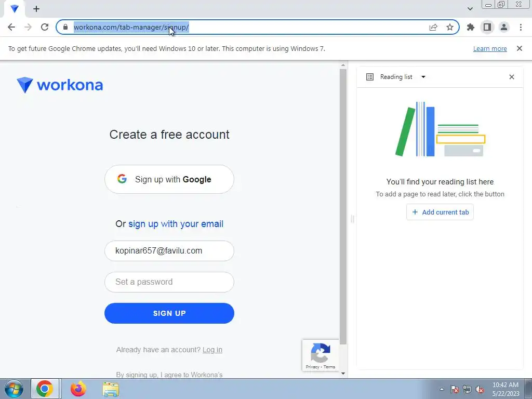Open the Chrome three-dot menu
The width and height of the screenshot is (532, 399).
coord(521,27)
